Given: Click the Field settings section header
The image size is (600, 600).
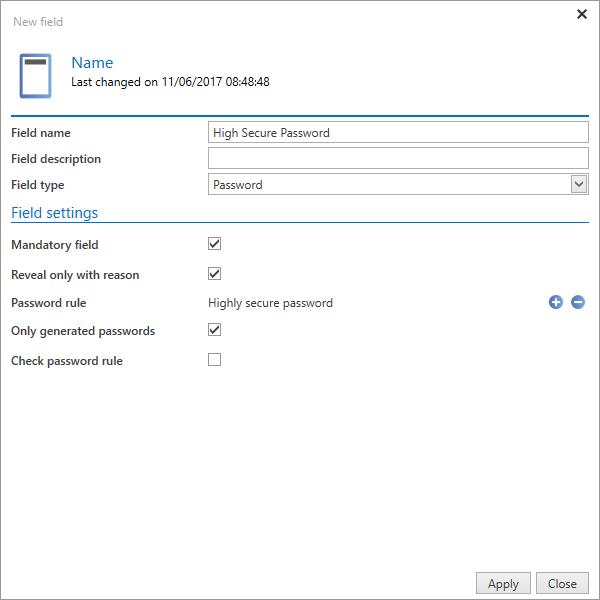Looking at the screenshot, I should click(x=55, y=213).
